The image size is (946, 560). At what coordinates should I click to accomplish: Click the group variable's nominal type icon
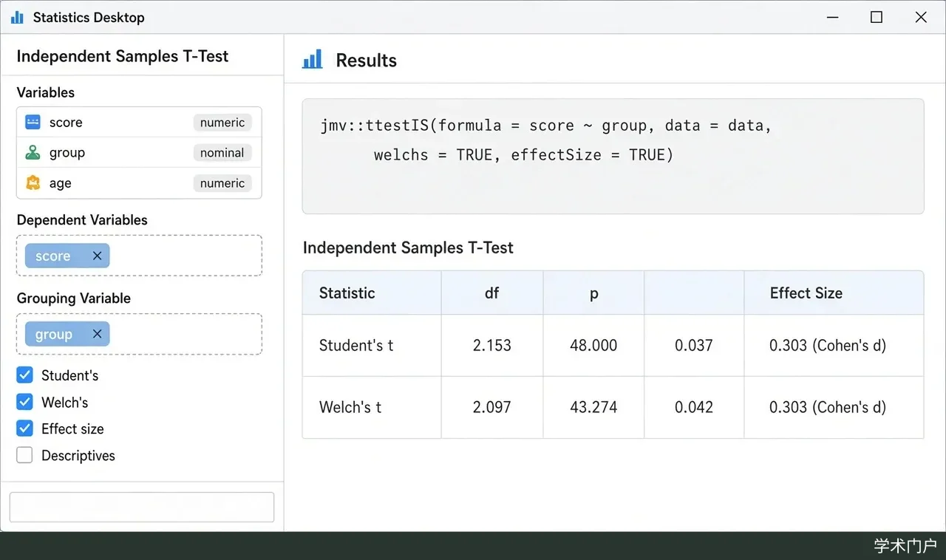click(x=33, y=153)
